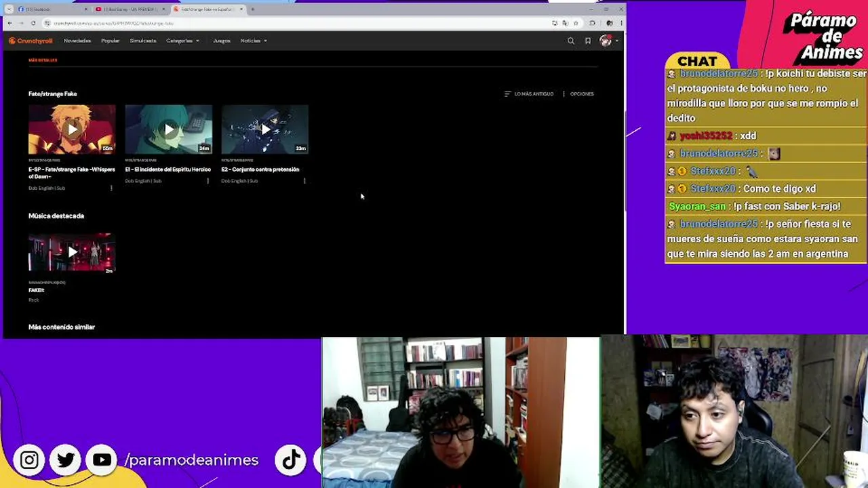Click the YouTube icon in overlay

point(102,460)
